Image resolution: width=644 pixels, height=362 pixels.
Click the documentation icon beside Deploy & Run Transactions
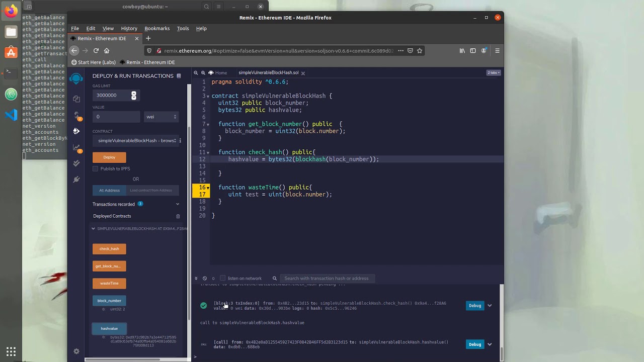coord(179,76)
